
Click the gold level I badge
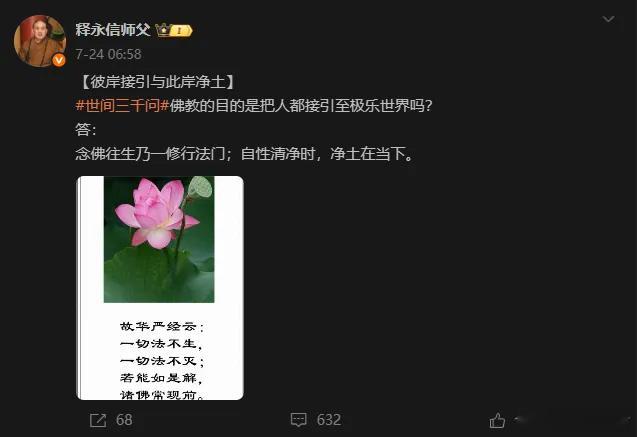(x=181, y=30)
